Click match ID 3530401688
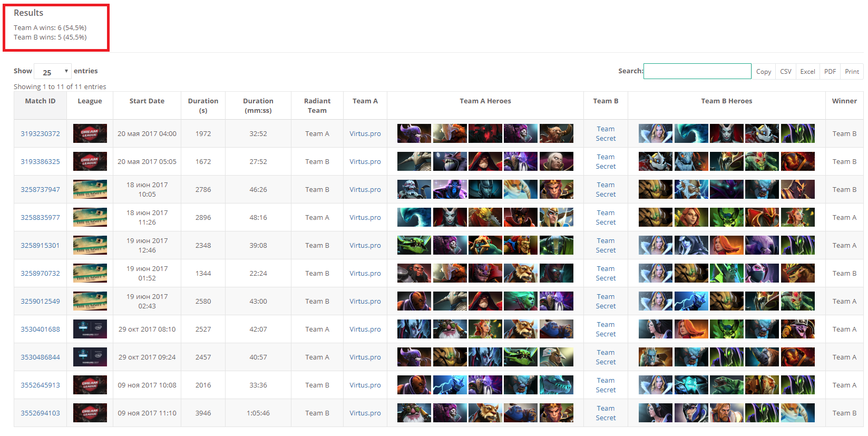The height and width of the screenshot is (436, 868). coord(40,329)
